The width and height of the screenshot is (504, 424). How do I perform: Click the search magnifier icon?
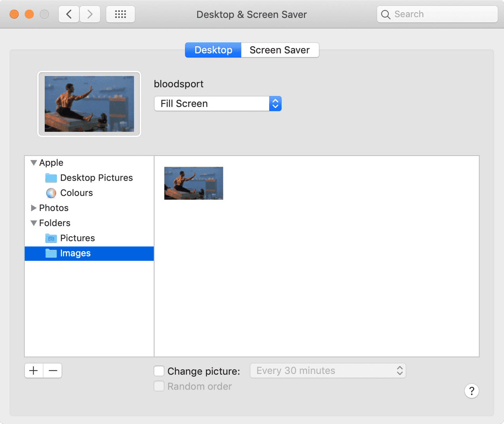[x=385, y=14]
